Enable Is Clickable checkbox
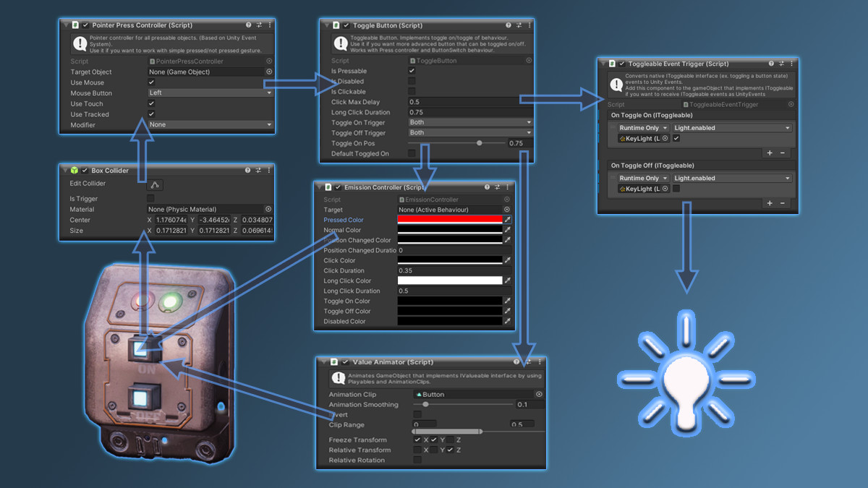 [412, 92]
